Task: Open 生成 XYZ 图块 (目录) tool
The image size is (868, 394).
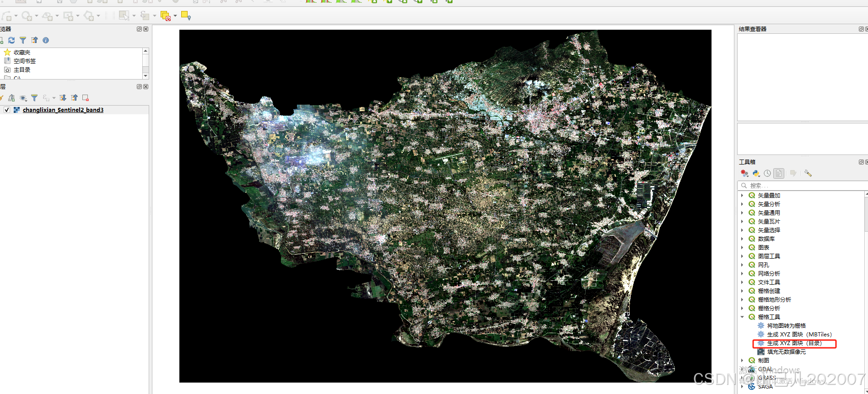Action: coord(794,343)
